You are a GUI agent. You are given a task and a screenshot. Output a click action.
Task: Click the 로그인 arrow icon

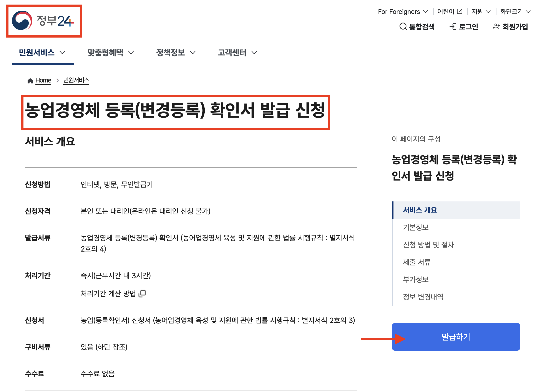click(453, 26)
